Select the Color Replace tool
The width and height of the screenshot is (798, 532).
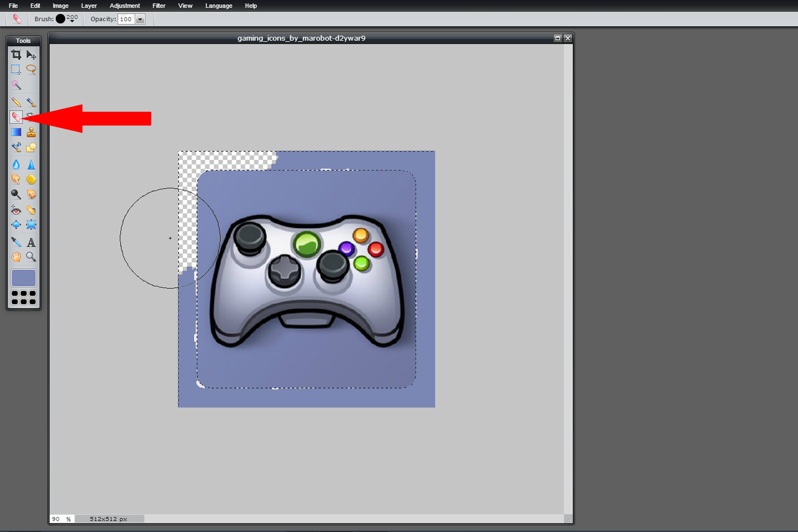pyautogui.click(x=16, y=147)
